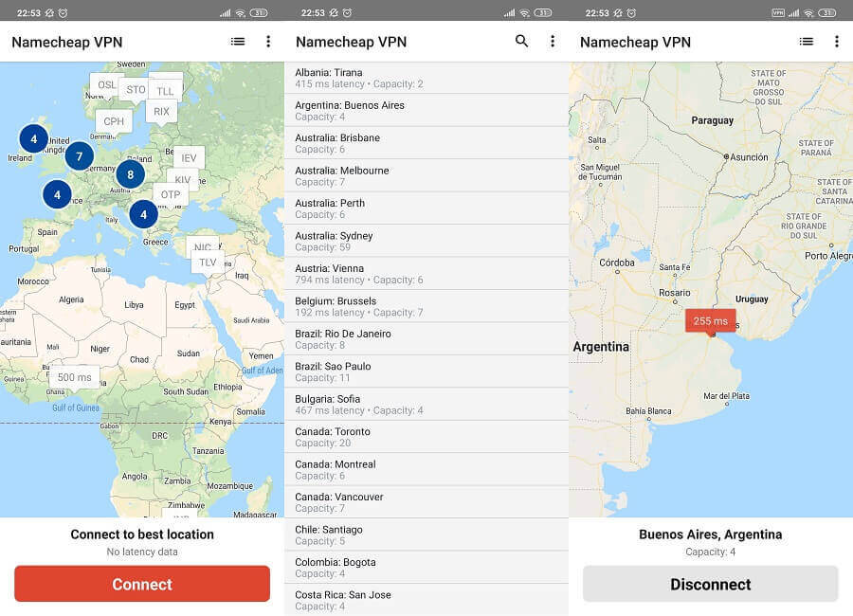The width and height of the screenshot is (853, 616).
Task: Select Canada: Montreal server
Action: [x=426, y=470]
